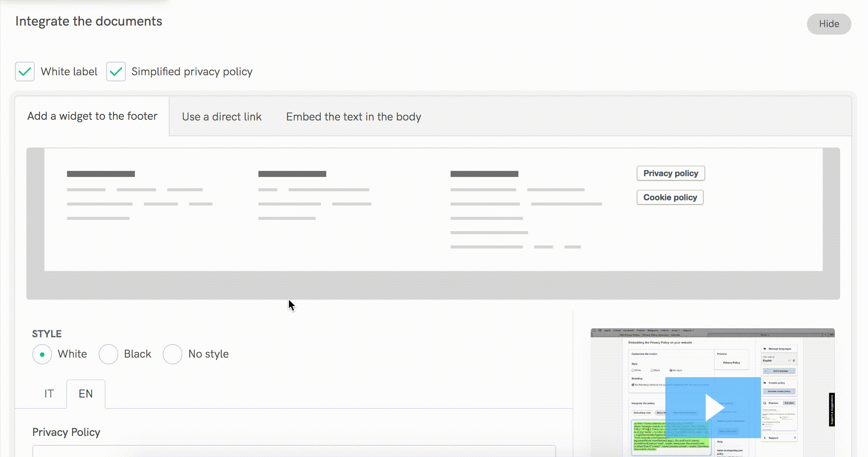Click the green checkmark beside "White label"
The width and height of the screenshot is (868, 457).
pos(24,72)
